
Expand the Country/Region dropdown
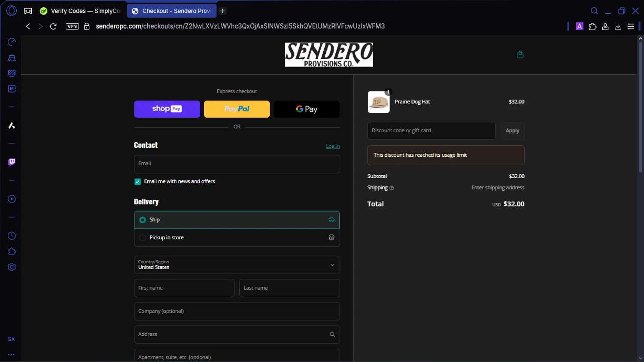[x=237, y=265]
